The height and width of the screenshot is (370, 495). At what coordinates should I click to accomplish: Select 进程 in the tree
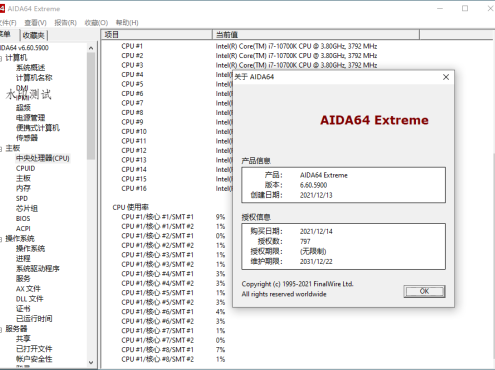pyautogui.click(x=23, y=258)
